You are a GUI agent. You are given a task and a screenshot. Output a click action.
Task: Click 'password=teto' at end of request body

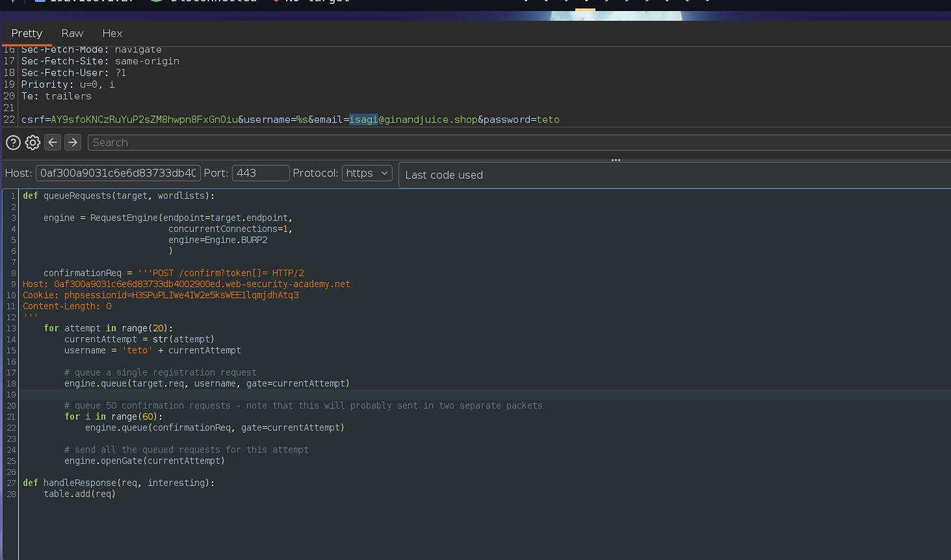click(x=521, y=120)
